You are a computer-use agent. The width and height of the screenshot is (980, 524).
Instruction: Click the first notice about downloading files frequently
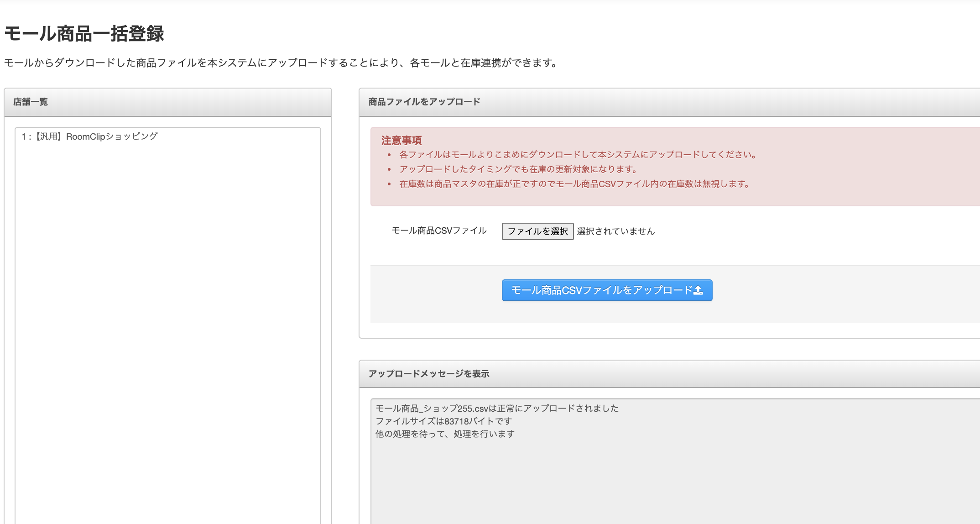coord(578,155)
